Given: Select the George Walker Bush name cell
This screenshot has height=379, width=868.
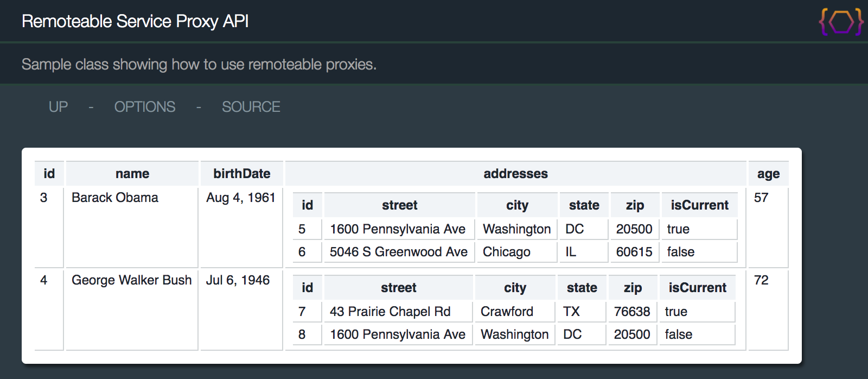Looking at the screenshot, I should (x=132, y=280).
